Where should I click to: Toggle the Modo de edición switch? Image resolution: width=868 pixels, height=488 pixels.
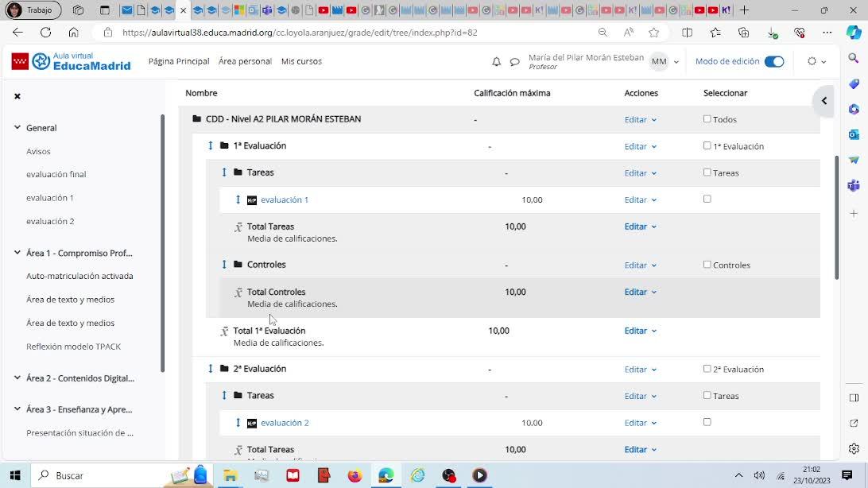(773, 61)
